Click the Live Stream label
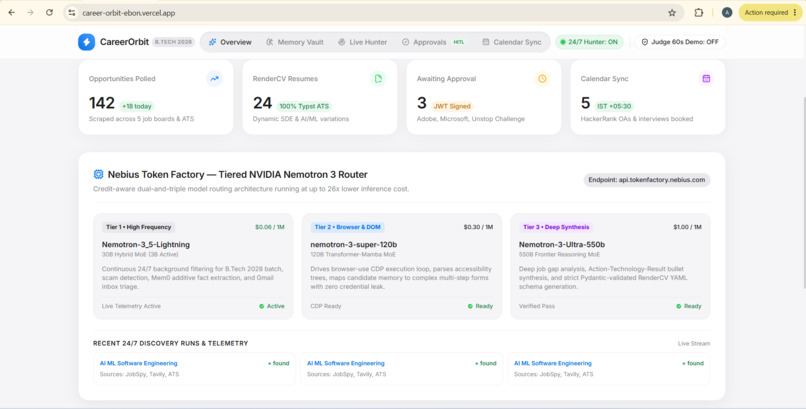The height and width of the screenshot is (409, 806). [x=694, y=343]
